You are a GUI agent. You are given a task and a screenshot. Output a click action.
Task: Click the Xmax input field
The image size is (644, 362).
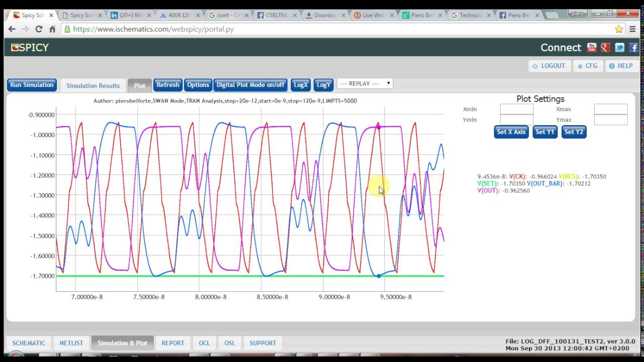click(611, 109)
